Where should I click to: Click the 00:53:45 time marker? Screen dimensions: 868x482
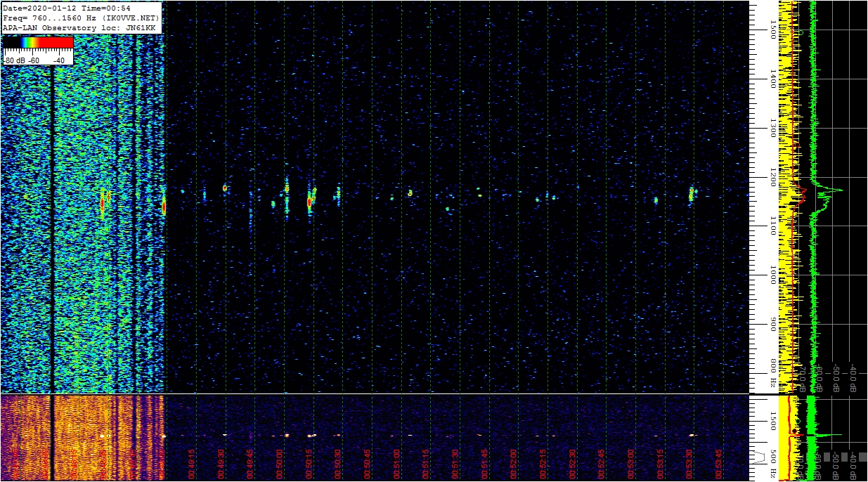tap(718, 464)
